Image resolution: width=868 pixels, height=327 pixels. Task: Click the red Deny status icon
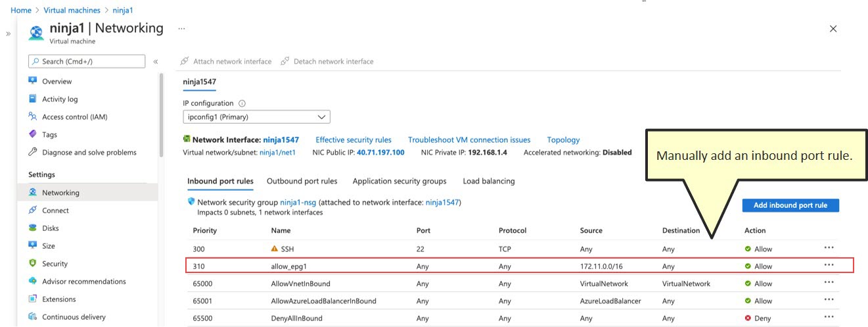click(x=748, y=318)
